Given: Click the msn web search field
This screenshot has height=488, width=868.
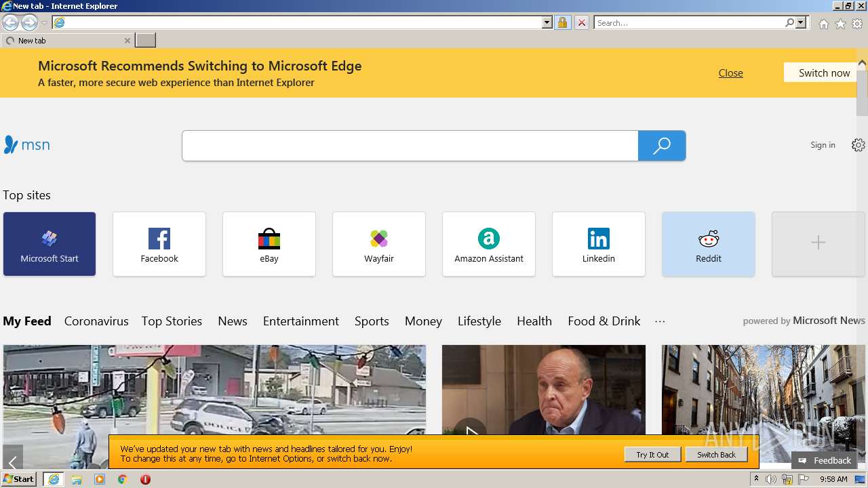Looking at the screenshot, I should (410, 146).
